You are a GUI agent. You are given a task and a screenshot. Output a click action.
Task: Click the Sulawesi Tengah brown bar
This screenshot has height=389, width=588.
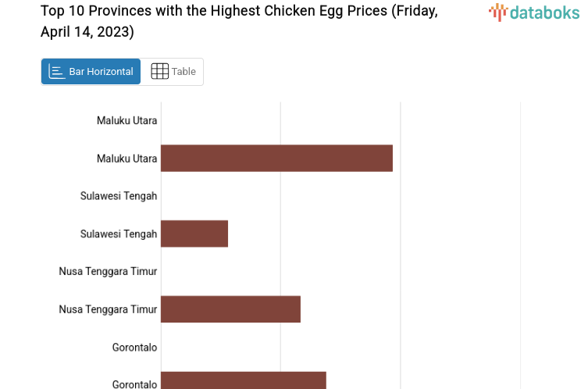tap(194, 234)
